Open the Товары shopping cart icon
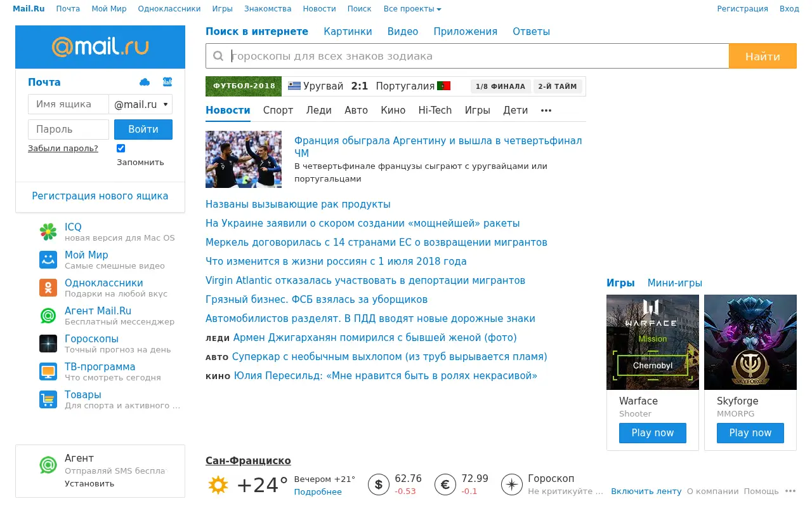The width and height of the screenshot is (812, 508). (48, 399)
